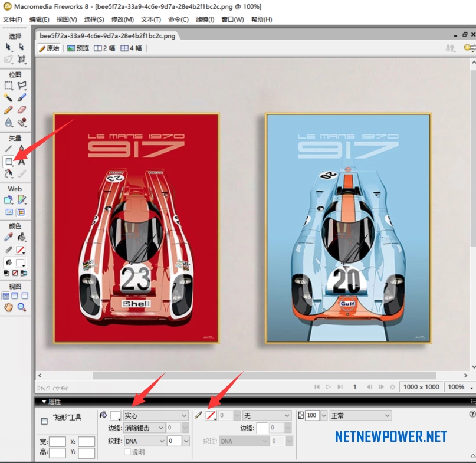This screenshot has height=463, width=476.
Task: Select the Eyedropper tool
Action: [8, 237]
